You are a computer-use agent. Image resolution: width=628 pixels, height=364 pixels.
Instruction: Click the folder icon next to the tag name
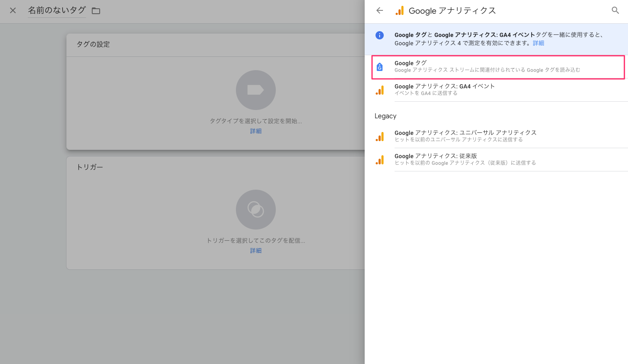click(x=96, y=11)
